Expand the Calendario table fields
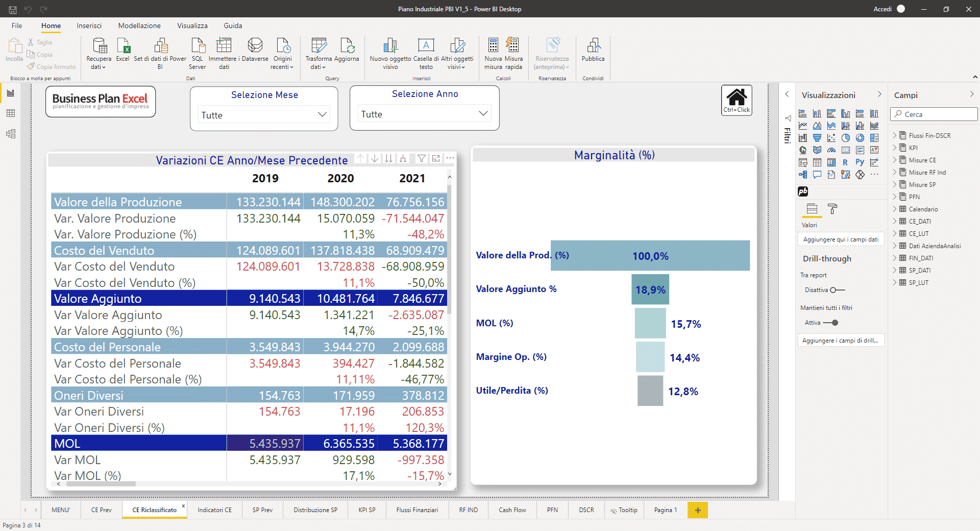The height and width of the screenshot is (531, 980). pos(895,209)
